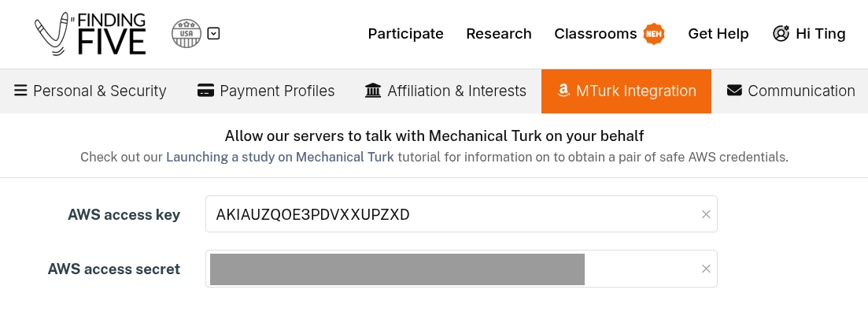Click the credit card icon

click(206, 91)
